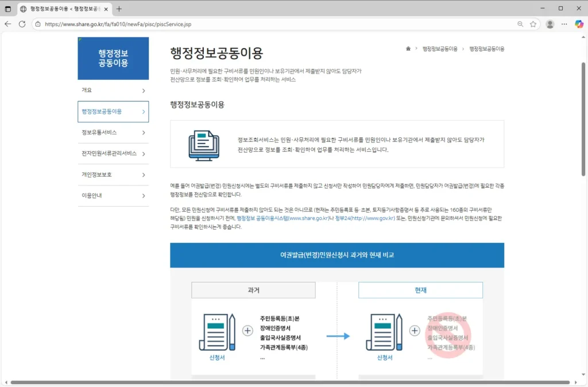This screenshot has width=588, height=387.
Task: Click the browser back arrow
Action: [7, 24]
